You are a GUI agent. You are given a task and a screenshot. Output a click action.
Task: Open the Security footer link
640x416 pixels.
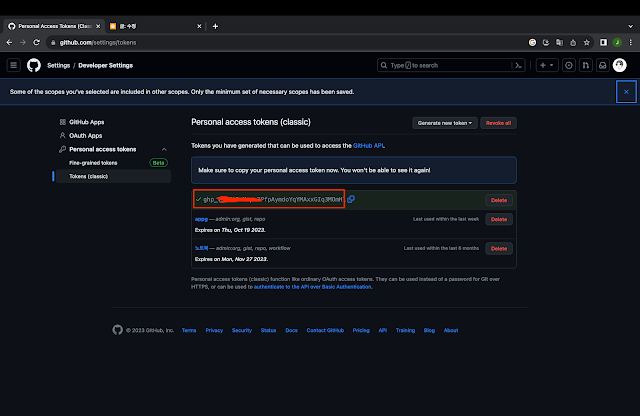click(x=242, y=330)
